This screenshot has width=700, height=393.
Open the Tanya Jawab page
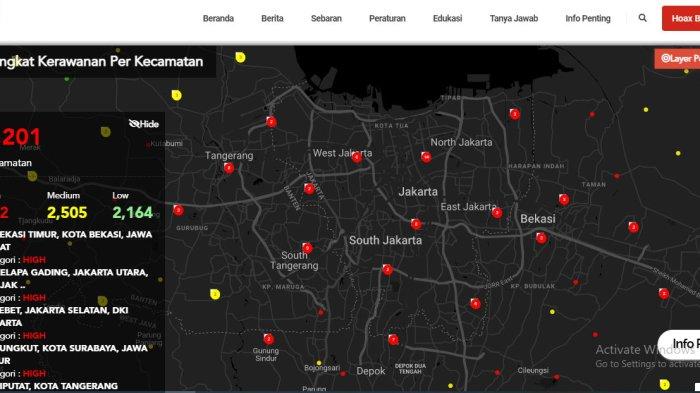[x=513, y=18]
